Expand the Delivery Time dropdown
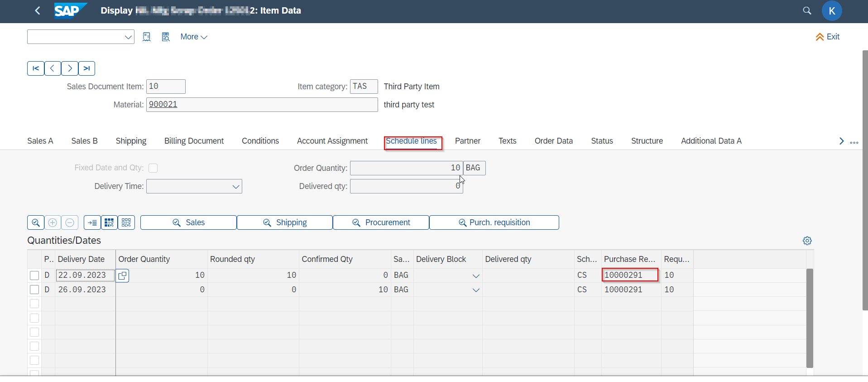The image size is (868, 382). pyautogui.click(x=235, y=187)
